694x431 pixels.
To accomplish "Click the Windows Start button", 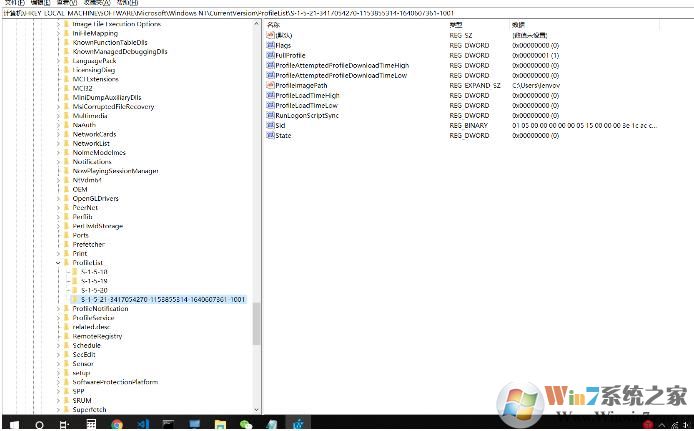I will (12, 423).
